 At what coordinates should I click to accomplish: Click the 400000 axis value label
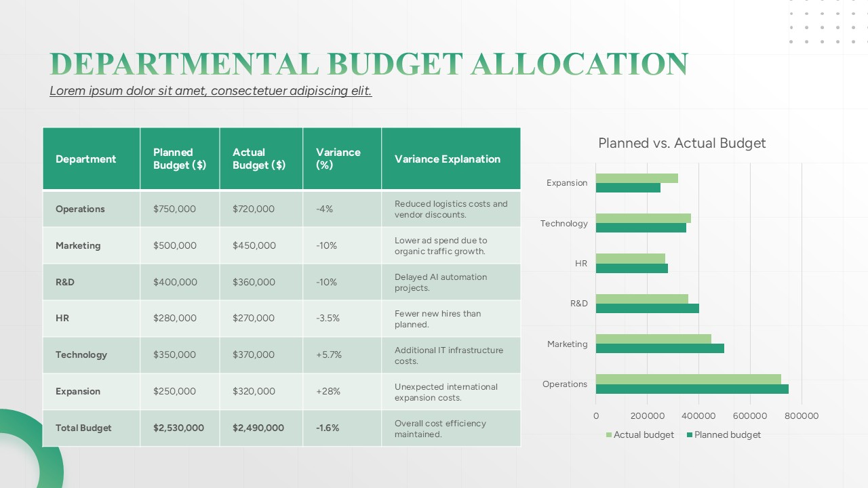click(698, 416)
